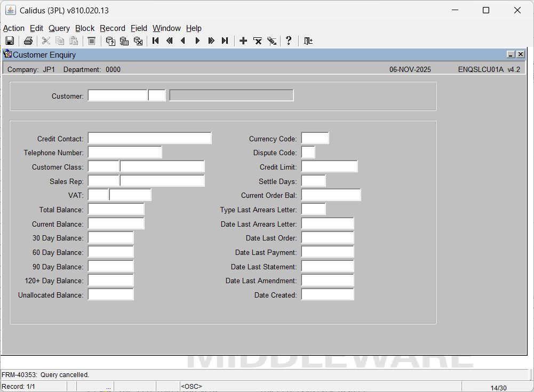The image size is (534, 392).
Task: Focus the Telephone Number field
Action: 124,153
